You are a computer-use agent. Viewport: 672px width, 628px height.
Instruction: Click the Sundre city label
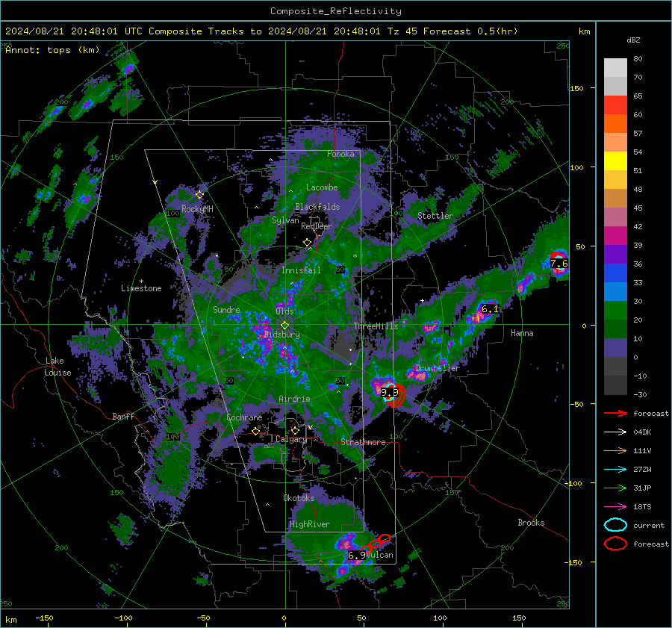tap(226, 309)
